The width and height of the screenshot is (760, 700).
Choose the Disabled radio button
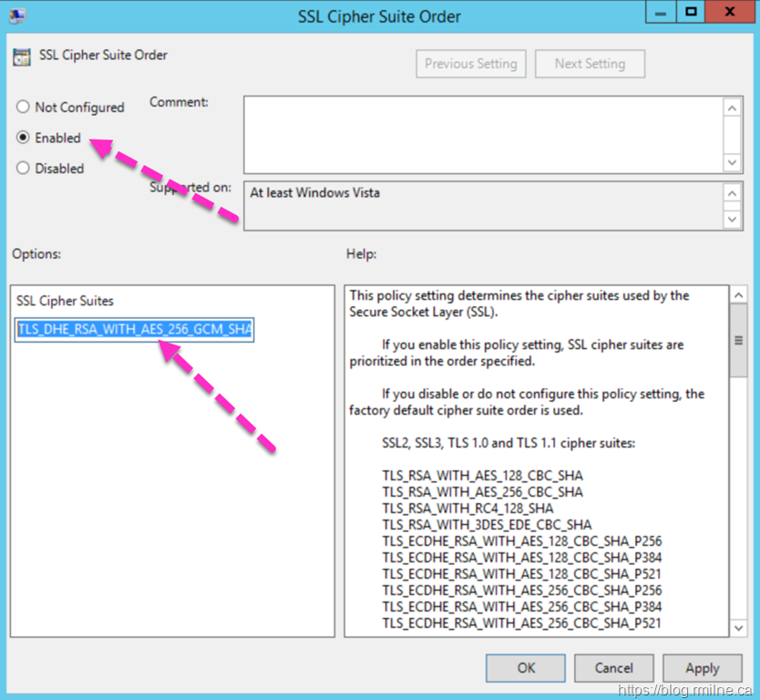[x=23, y=169]
